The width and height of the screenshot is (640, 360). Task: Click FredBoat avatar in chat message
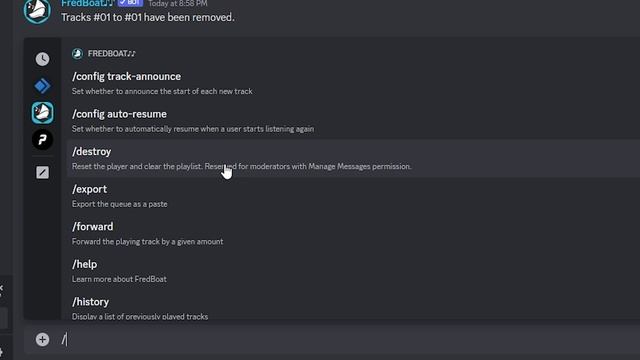click(x=37, y=10)
